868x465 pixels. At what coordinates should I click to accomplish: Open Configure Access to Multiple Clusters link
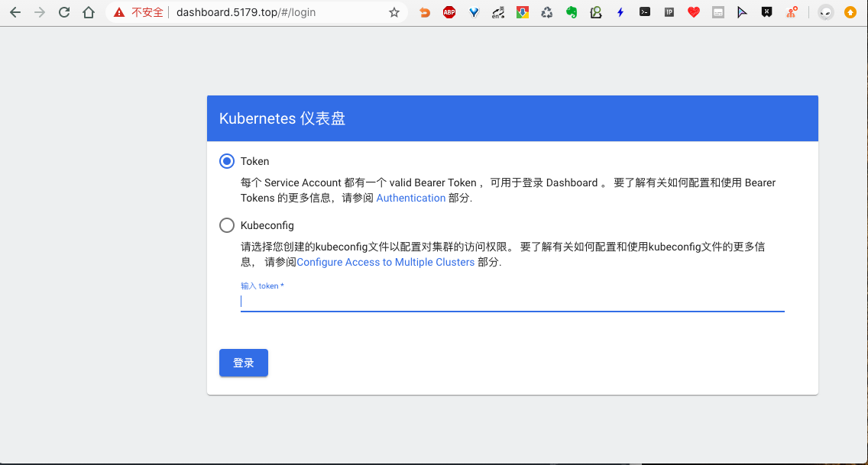[x=385, y=262]
